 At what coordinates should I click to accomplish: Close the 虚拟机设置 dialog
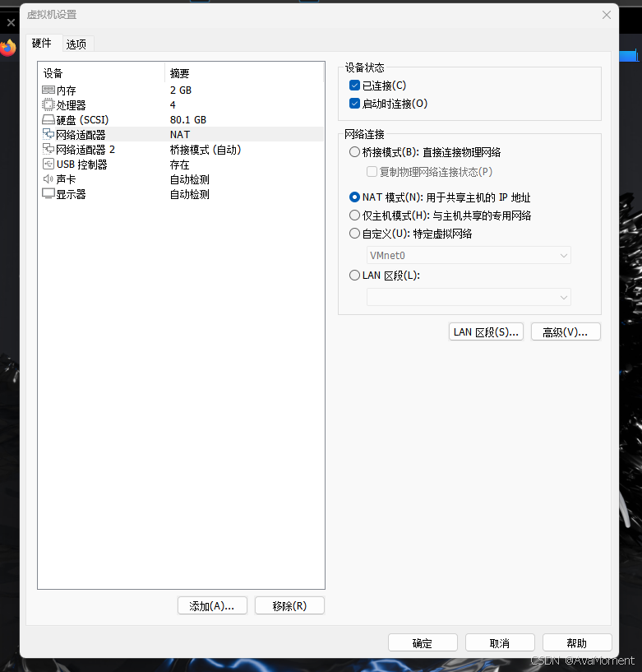coord(607,15)
